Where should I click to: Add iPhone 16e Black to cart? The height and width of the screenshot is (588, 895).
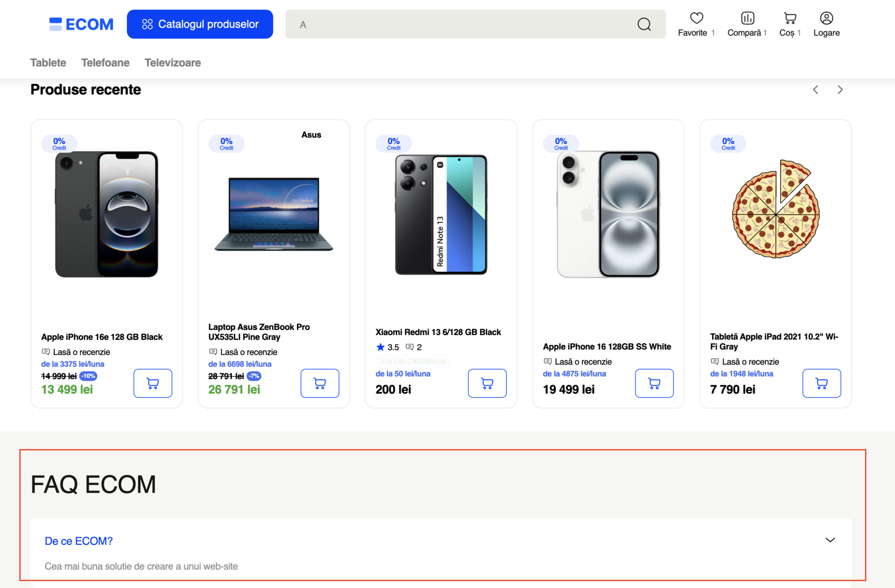pyautogui.click(x=153, y=383)
